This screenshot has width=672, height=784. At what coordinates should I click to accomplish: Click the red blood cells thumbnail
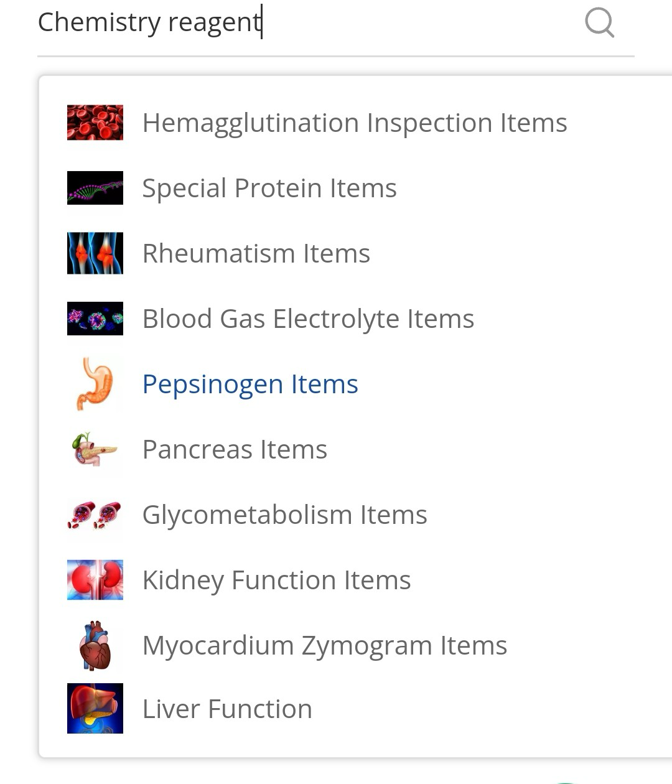95,123
